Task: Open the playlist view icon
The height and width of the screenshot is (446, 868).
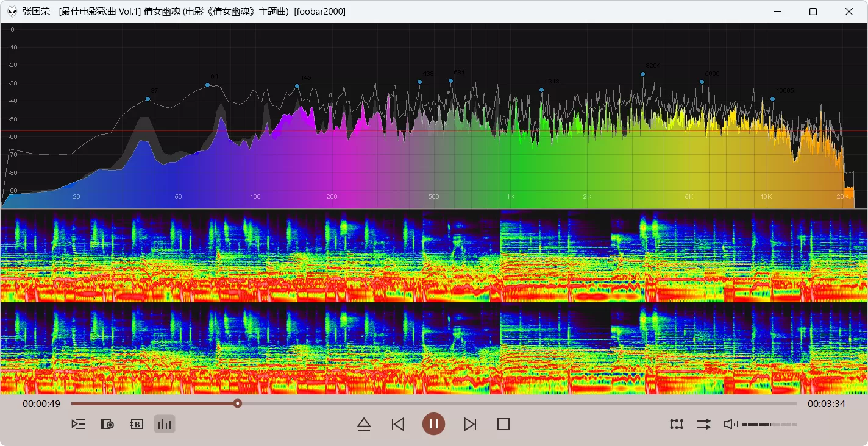Action: pos(78,424)
